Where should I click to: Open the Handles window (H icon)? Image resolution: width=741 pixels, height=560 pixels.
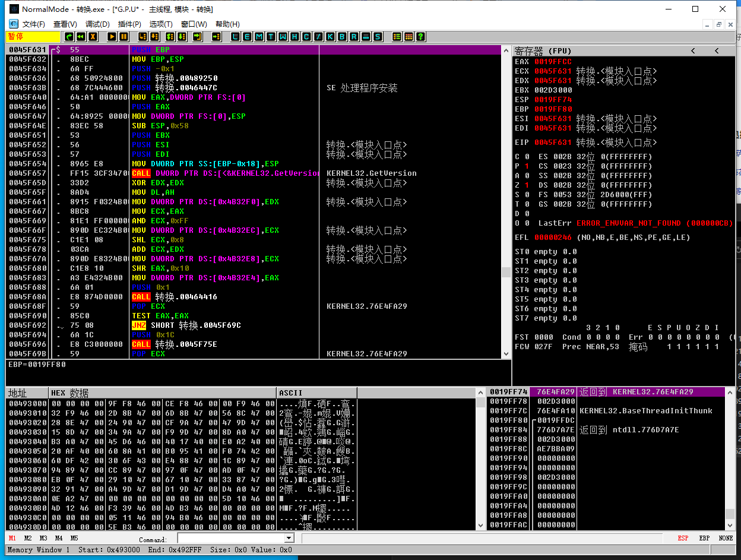[294, 37]
